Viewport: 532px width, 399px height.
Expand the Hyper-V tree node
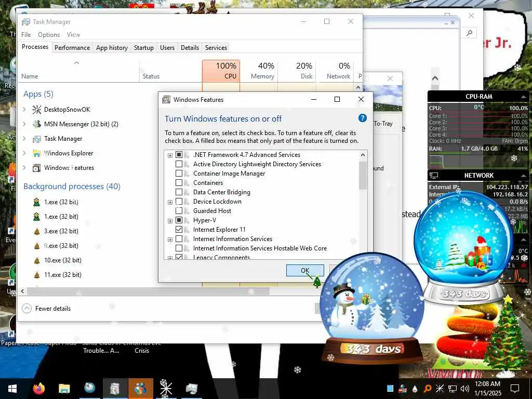(170, 221)
